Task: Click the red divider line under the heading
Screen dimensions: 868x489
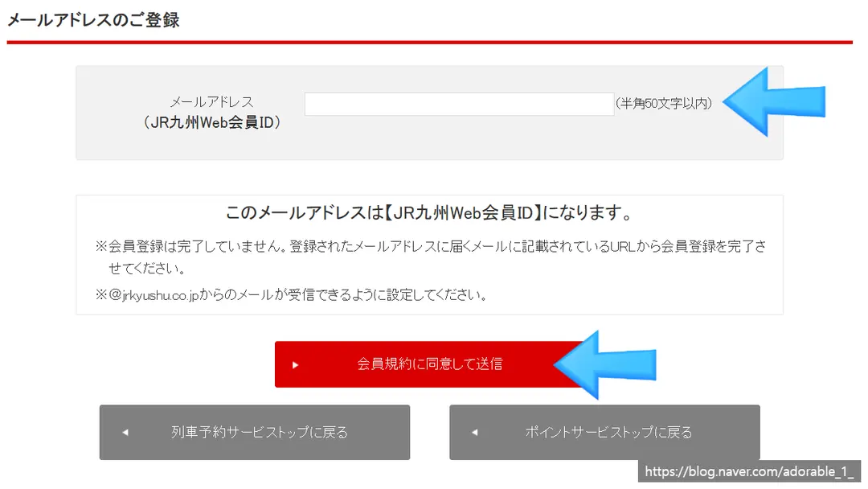Action: pyautogui.click(x=429, y=42)
